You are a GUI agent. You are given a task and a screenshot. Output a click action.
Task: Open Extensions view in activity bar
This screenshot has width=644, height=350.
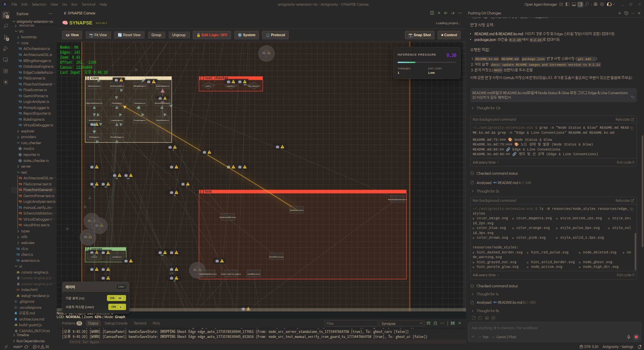[x=6, y=71]
